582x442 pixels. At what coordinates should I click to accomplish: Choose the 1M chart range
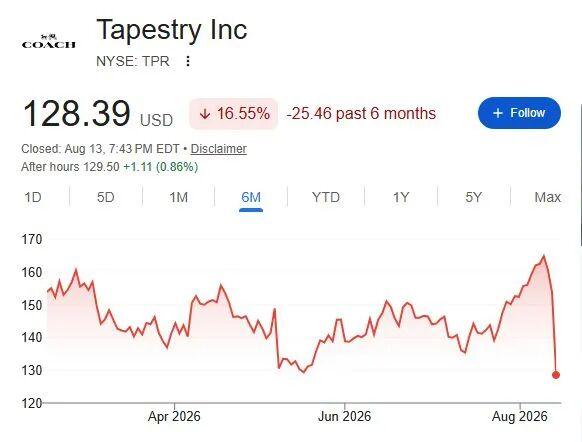click(179, 197)
